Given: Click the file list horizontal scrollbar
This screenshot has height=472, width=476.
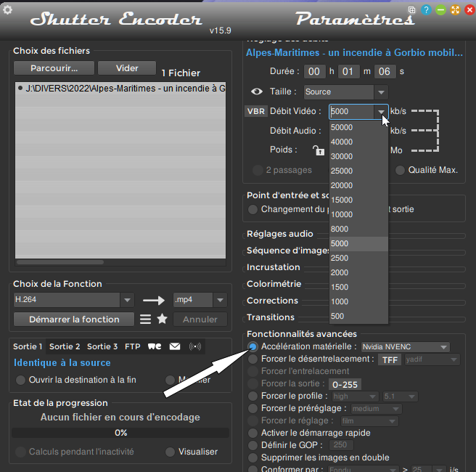Looking at the screenshot, I should [x=60, y=262].
